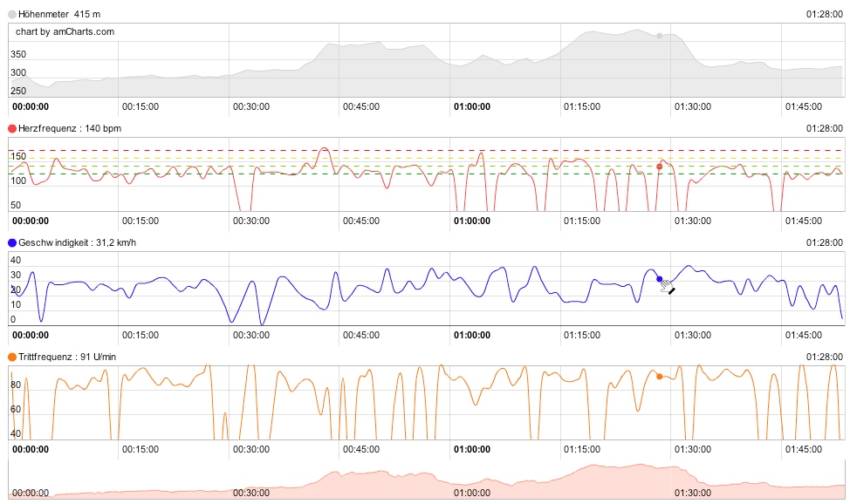Click 01:15:00 on the heart rate time axis
This screenshot has width=850, height=504.
click(582, 221)
